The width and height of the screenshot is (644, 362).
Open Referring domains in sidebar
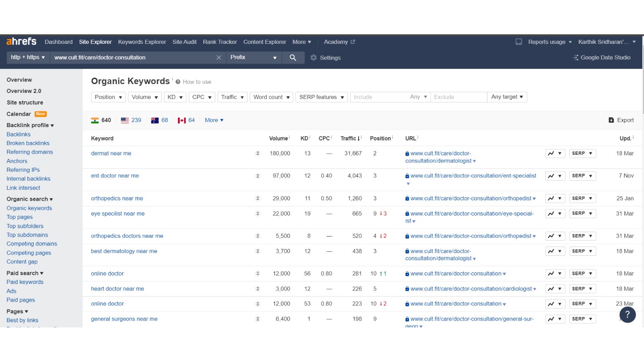coord(30,152)
